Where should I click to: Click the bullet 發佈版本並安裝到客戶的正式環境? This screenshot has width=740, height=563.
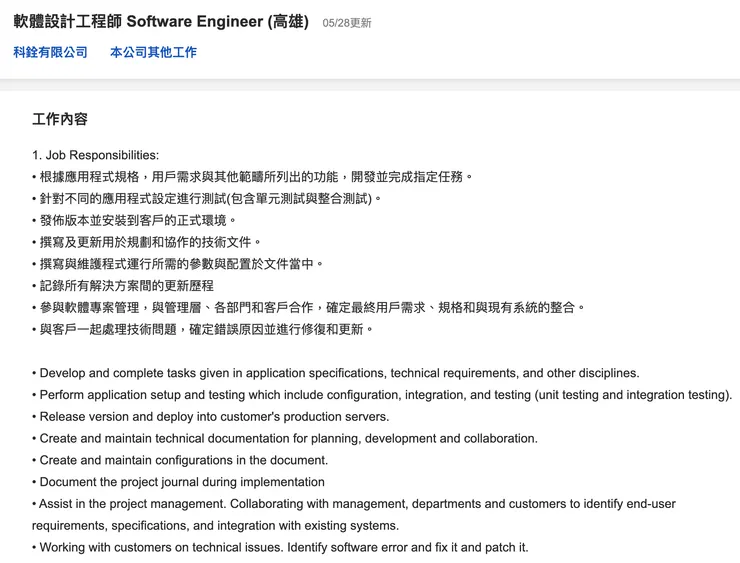[x=135, y=221]
